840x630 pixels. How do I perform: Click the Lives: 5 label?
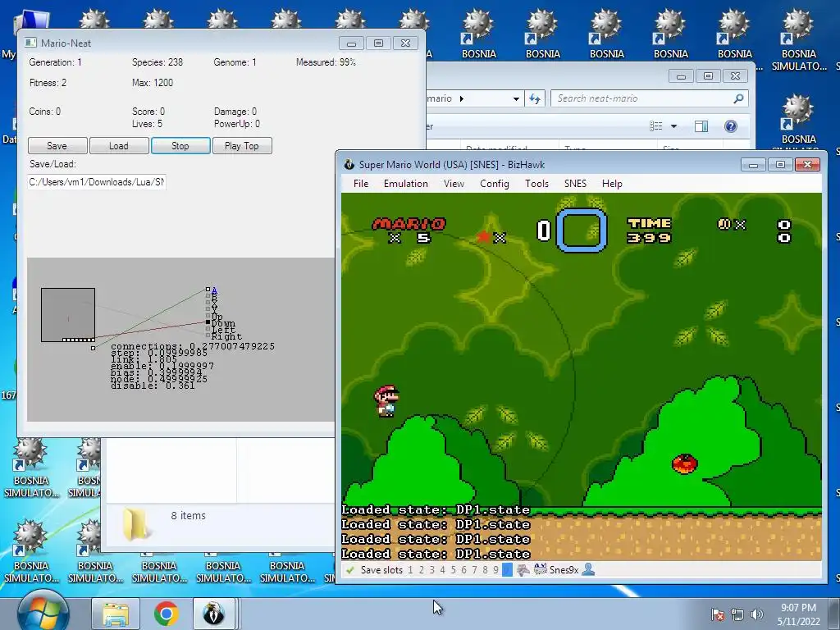pyautogui.click(x=147, y=124)
